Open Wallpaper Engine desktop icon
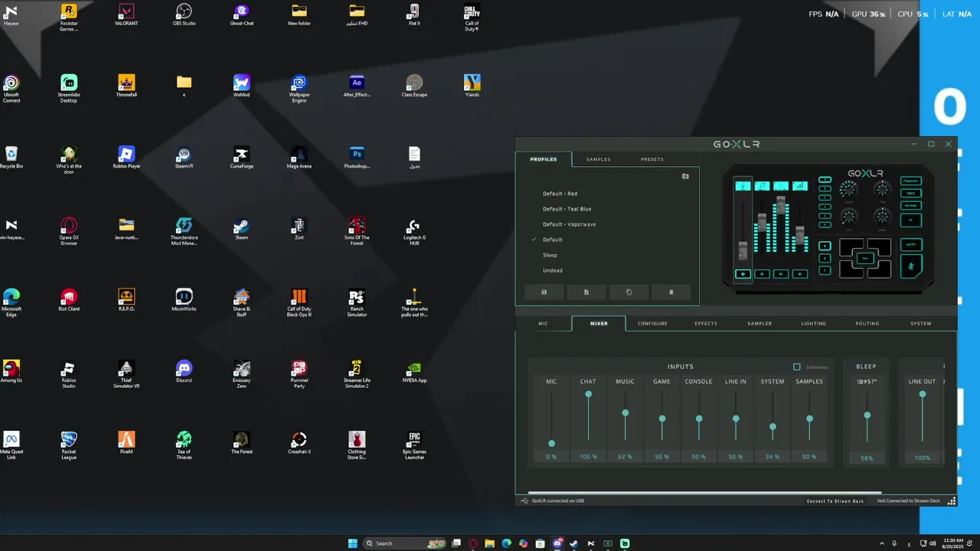Image resolution: width=980 pixels, height=551 pixels. tap(299, 88)
